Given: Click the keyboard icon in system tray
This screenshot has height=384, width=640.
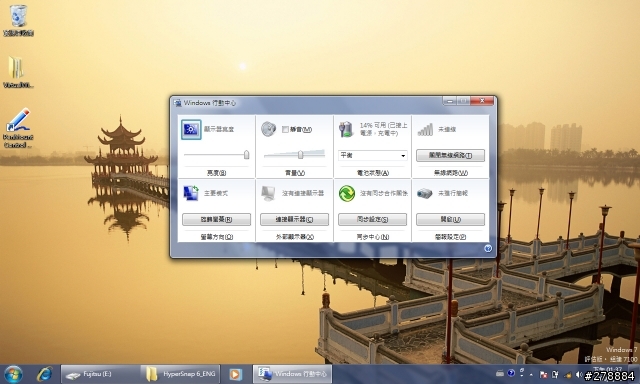Looking at the screenshot, I should (500, 373).
